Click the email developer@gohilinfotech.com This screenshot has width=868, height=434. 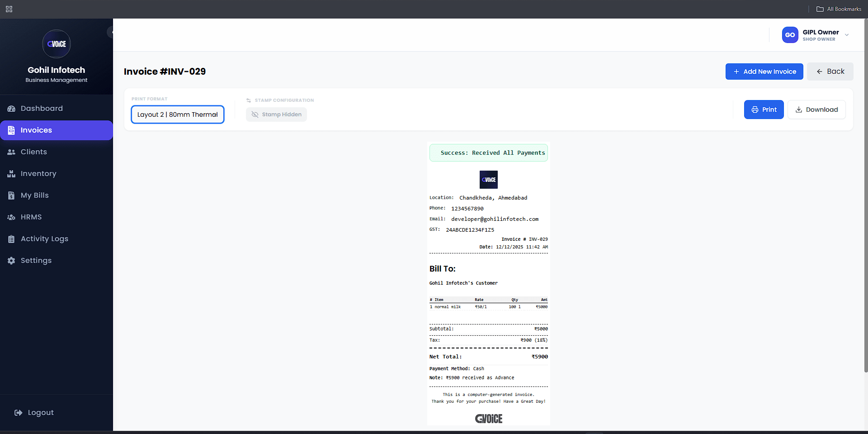pyautogui.click(x=495, y=219)
